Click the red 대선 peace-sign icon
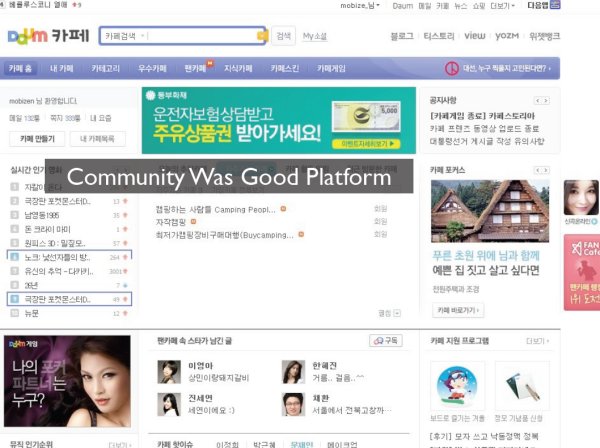This screenshot has width=600, height=448. [452, 68]
